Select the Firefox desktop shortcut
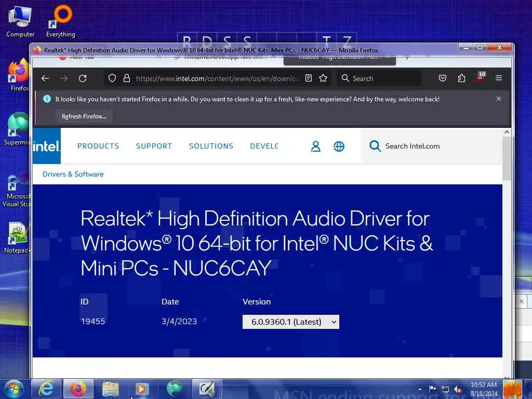Viewport: 532px width, 399px height. pyautogui.click(x=19, y=75)
